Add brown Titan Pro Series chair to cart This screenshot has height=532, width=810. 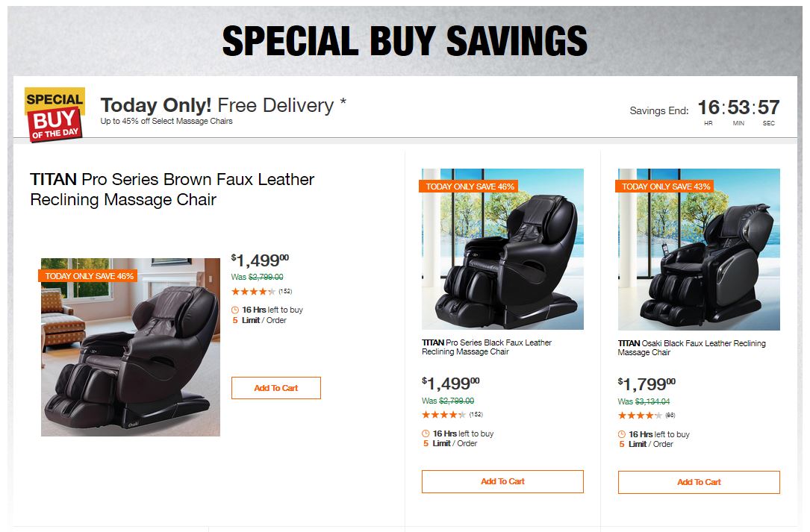275,388
